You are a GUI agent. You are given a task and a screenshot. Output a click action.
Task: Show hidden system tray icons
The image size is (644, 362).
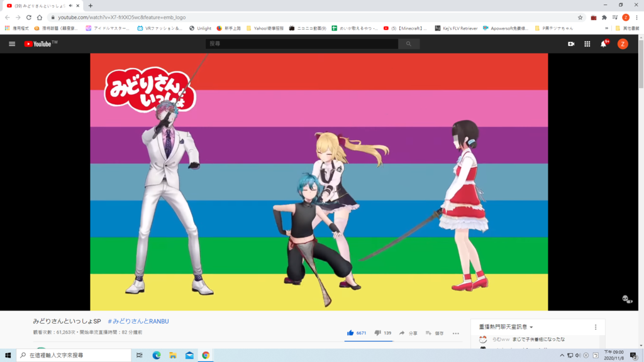562,355
